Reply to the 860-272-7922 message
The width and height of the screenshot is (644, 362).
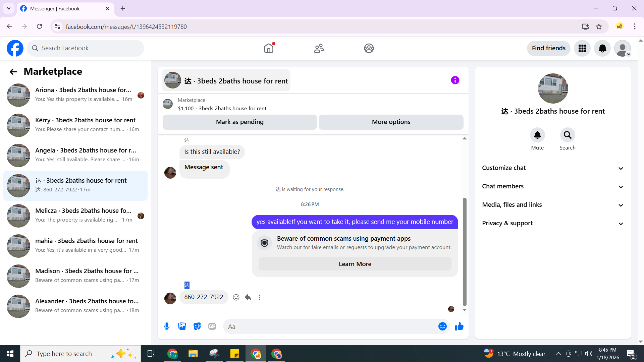click(x=248, y=297)
